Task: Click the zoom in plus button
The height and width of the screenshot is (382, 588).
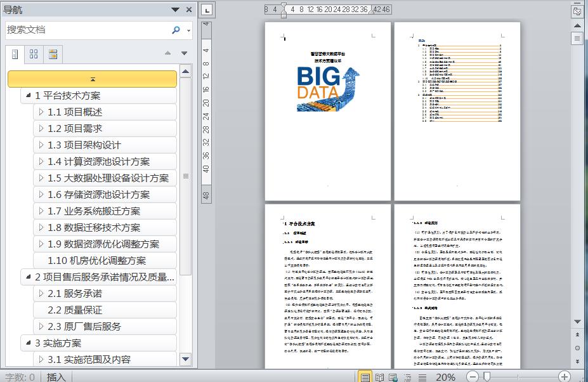Action: (565, 376)
